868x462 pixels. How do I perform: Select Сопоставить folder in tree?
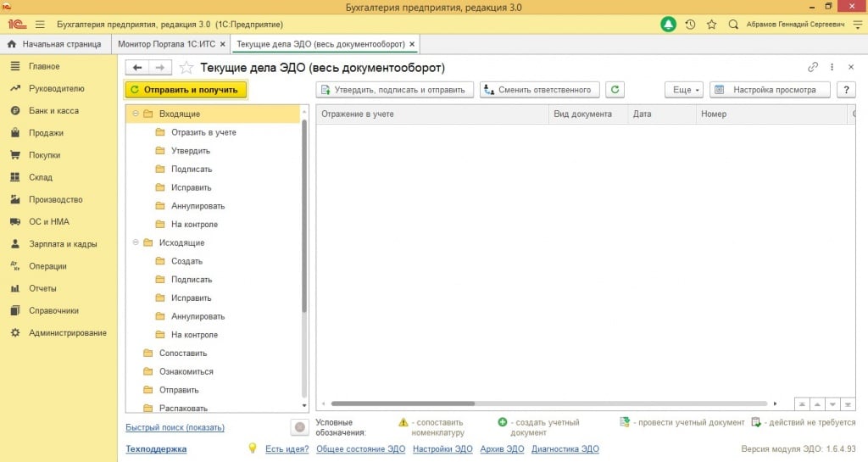(182, 353)
